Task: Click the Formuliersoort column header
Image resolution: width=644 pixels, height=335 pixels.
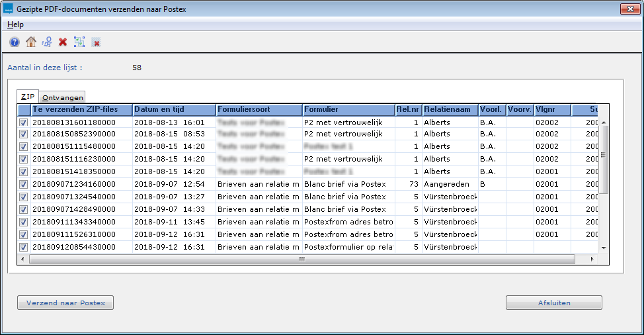Action: tap(258, 109)
